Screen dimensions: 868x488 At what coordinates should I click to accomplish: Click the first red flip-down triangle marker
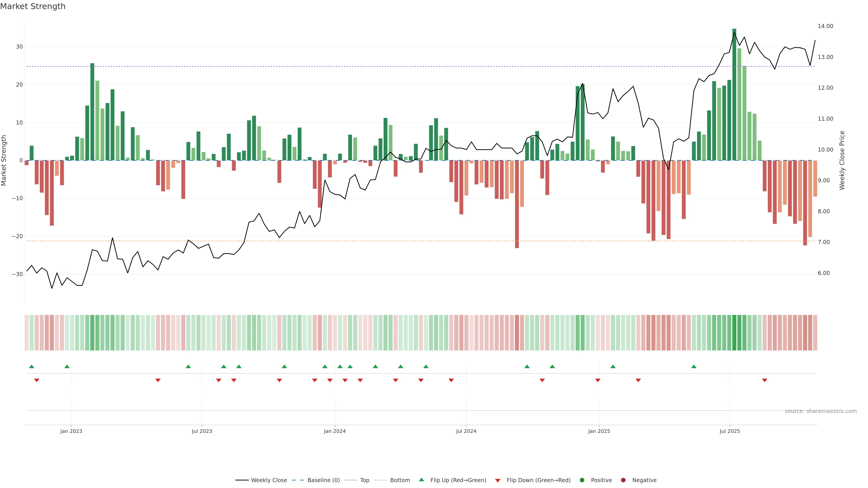point(37,380)
